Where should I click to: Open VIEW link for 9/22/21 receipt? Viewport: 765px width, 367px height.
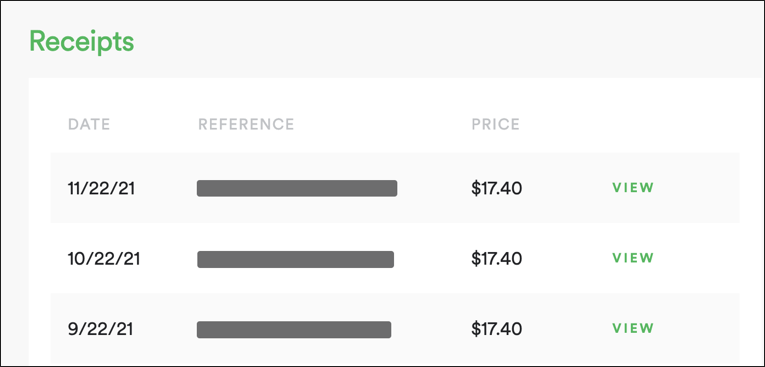coord(633,328)
